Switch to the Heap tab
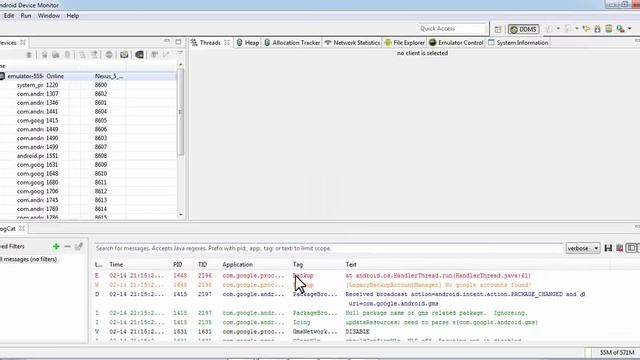640x360 pixels. [x=248, y=42]
